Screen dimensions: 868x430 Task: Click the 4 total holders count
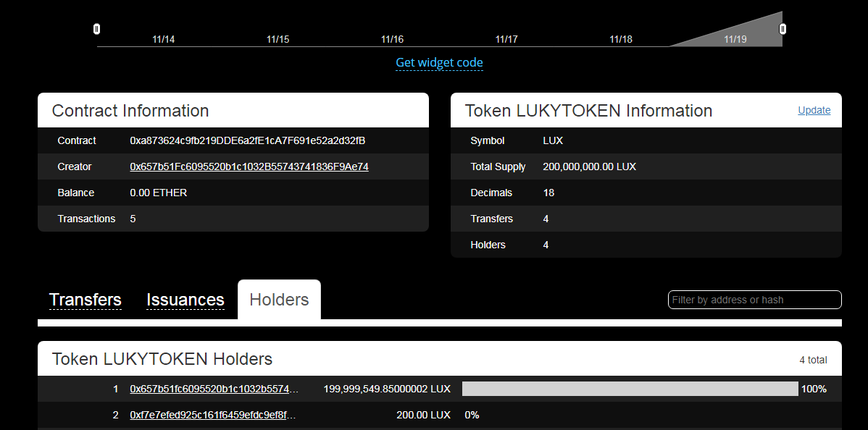(x=813, y=361)
